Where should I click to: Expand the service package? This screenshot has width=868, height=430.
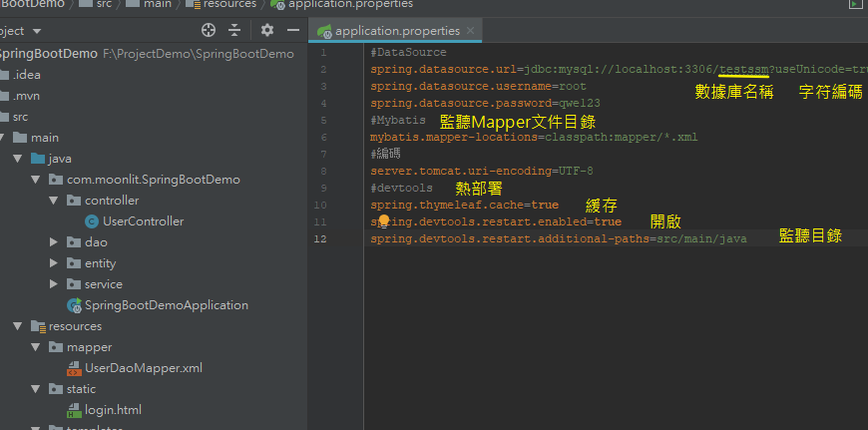[x=54, y=284]
